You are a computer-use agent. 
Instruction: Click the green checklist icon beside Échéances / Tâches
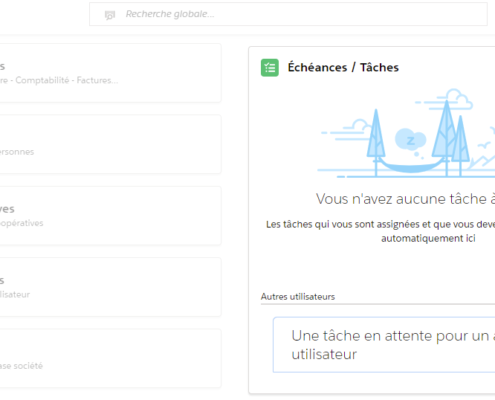coord(270,68)
